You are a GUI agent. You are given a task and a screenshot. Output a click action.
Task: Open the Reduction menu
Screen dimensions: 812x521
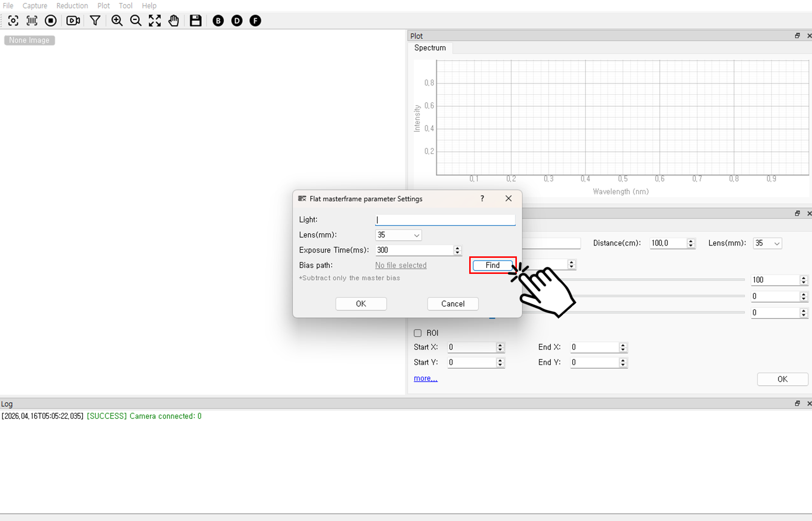click(x=72, y=6)
